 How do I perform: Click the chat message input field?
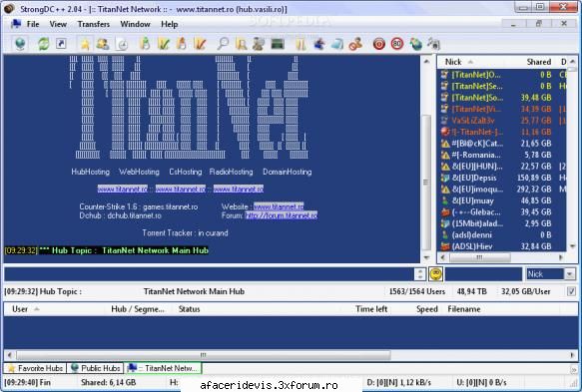tap(209, 274)
